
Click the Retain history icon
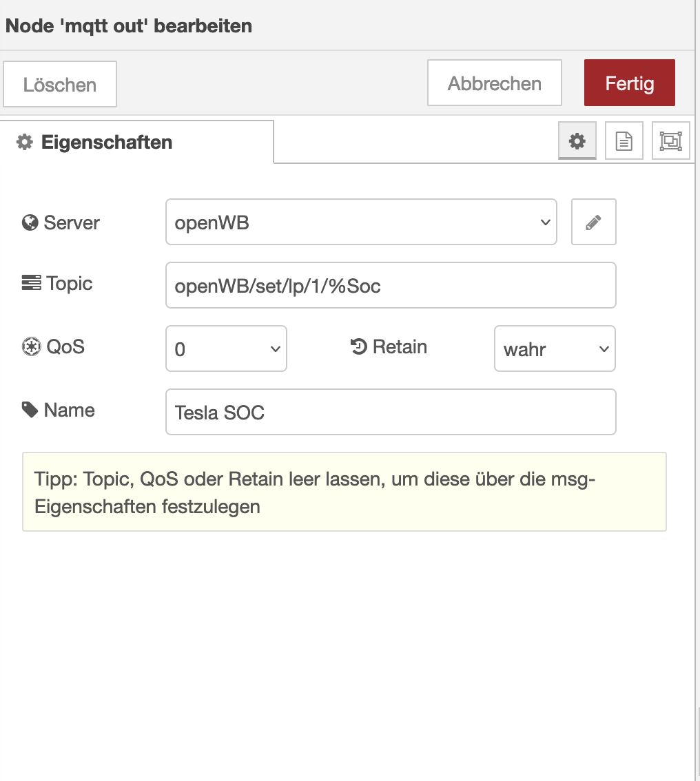(358, 346)
